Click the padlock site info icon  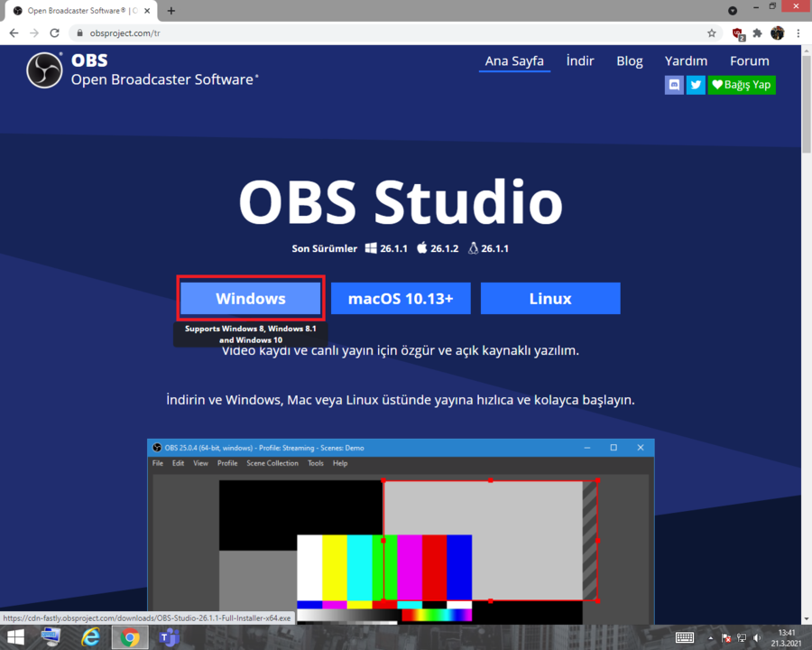tap(79, 33)
